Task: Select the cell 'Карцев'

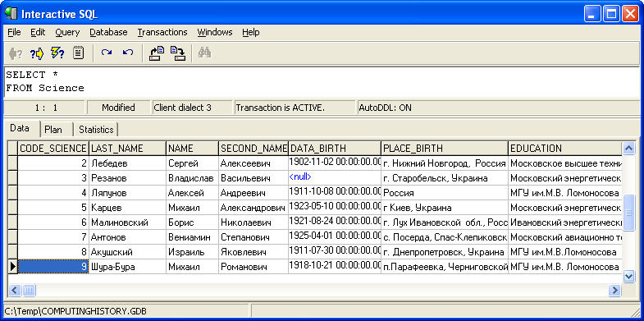Action: [128, 208]
